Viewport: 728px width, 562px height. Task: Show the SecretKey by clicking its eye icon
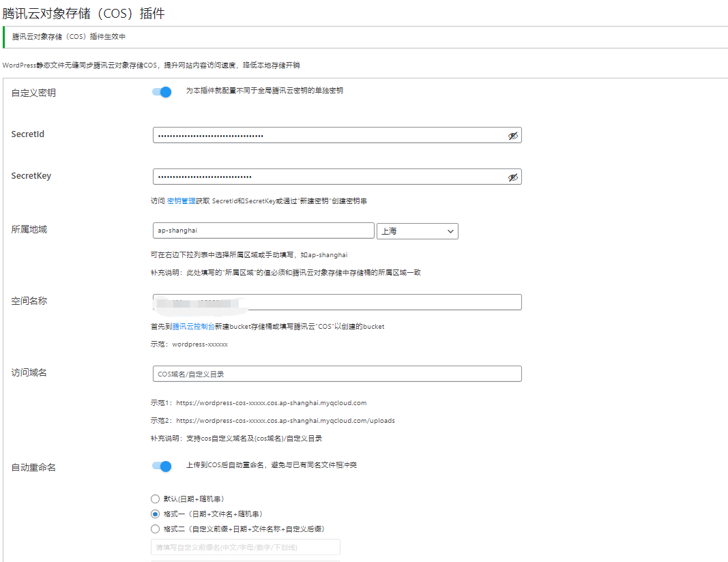coord(513,177)
